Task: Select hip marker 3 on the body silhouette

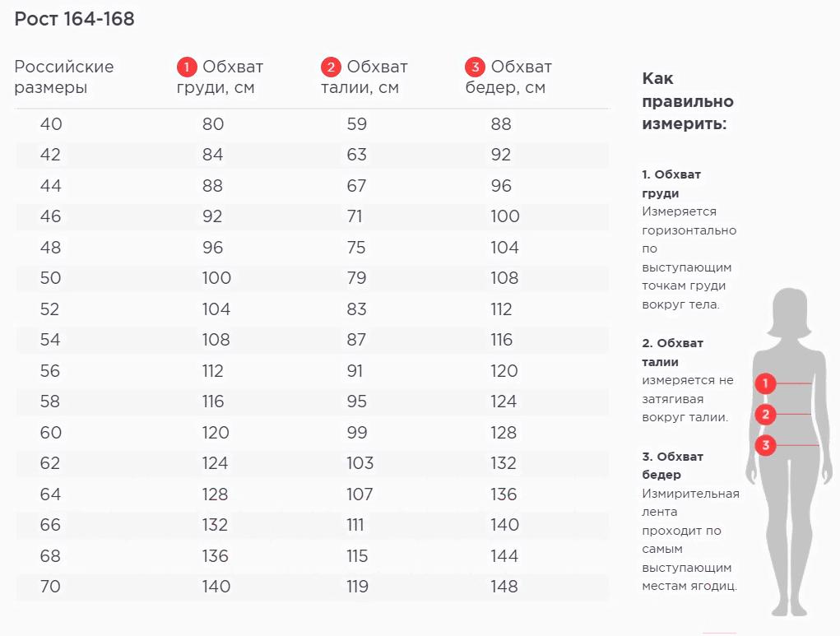Action: click(765, 445)
